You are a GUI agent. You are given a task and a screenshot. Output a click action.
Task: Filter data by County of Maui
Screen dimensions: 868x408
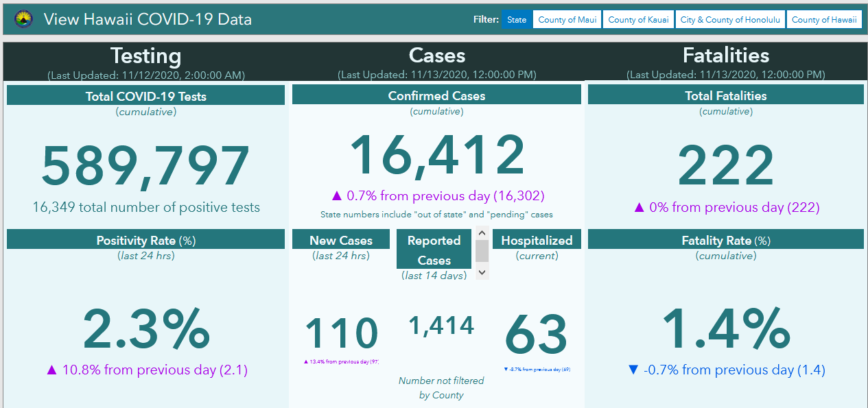[567, 20]
